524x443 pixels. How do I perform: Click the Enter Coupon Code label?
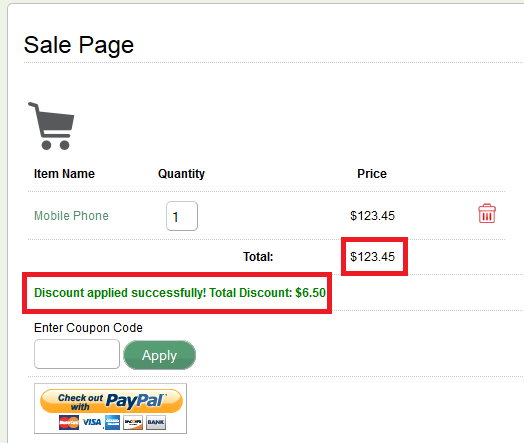(88, 328)
